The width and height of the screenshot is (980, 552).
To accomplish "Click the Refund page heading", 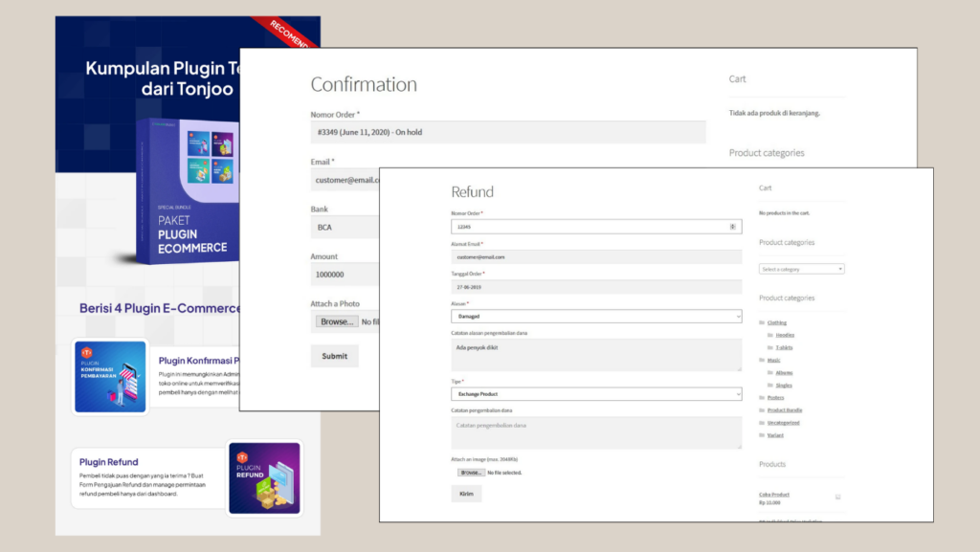I will 473,191.
